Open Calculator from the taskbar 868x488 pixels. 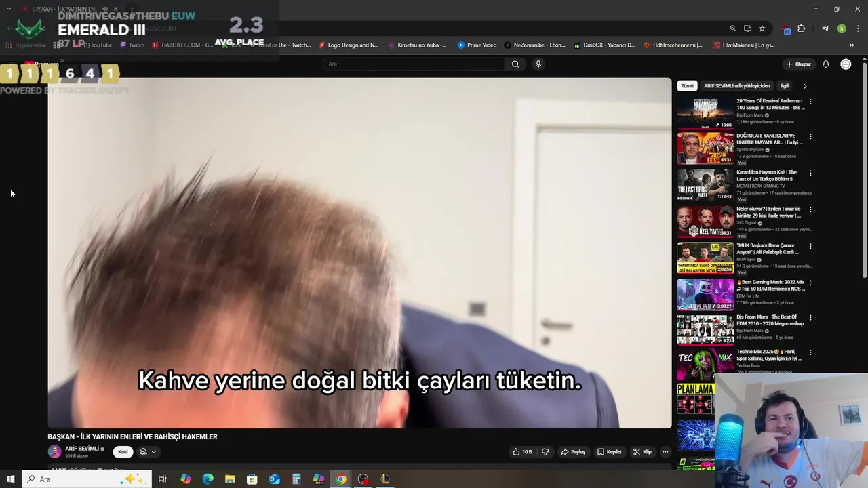click(296, 479)
